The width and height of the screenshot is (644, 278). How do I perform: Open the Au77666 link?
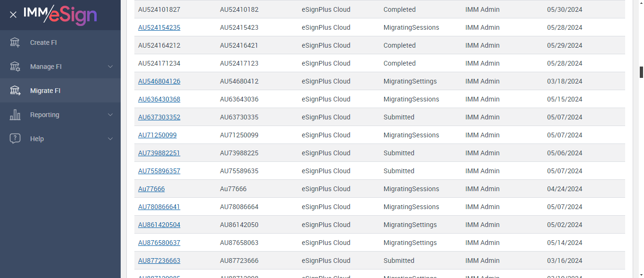pyautogui.click(x=151, y=189)
